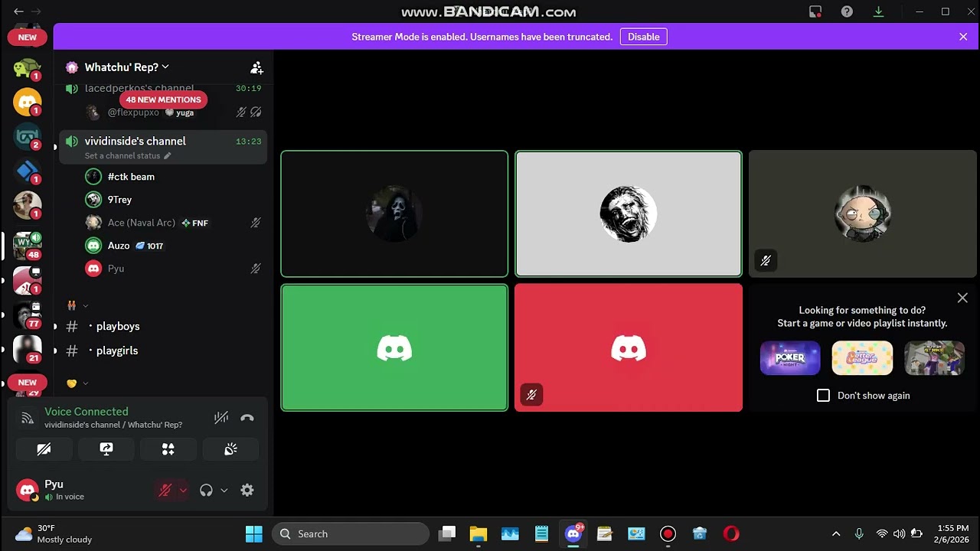Click the invite members icon beside server name

coord(257,67)
